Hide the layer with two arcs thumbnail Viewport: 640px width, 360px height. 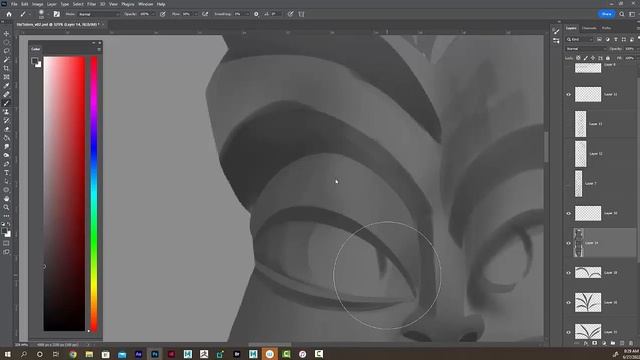(x=569, y=273)
